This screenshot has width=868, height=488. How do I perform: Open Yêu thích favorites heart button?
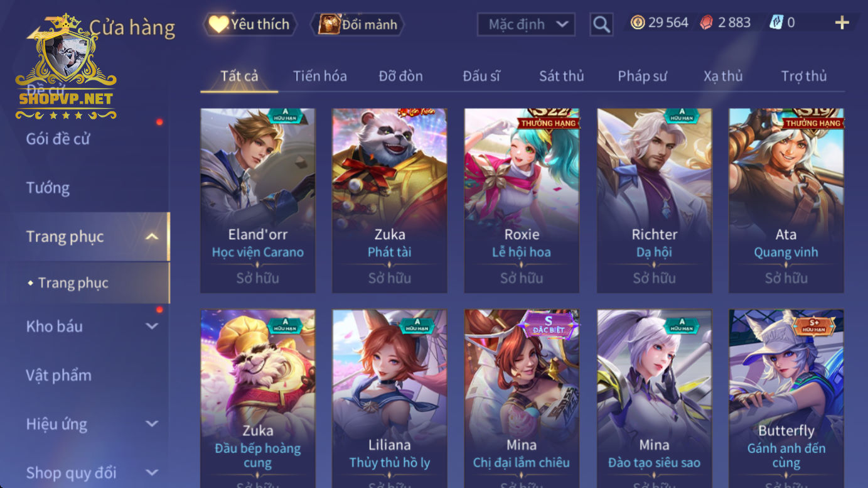pyautogui.click(x=250, y=24)
